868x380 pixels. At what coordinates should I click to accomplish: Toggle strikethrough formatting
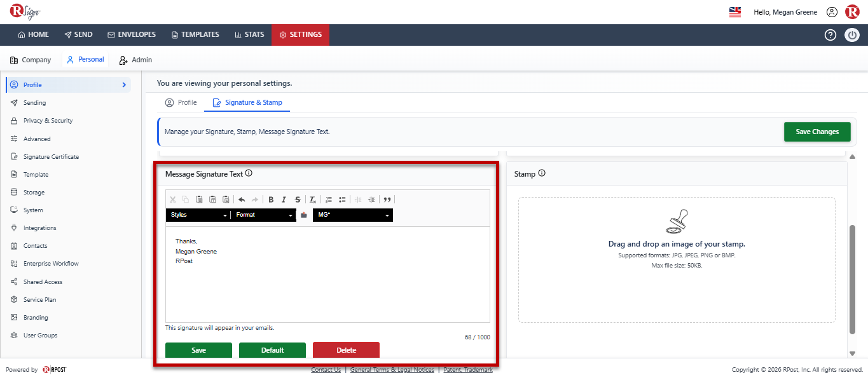tap(298, 200)
